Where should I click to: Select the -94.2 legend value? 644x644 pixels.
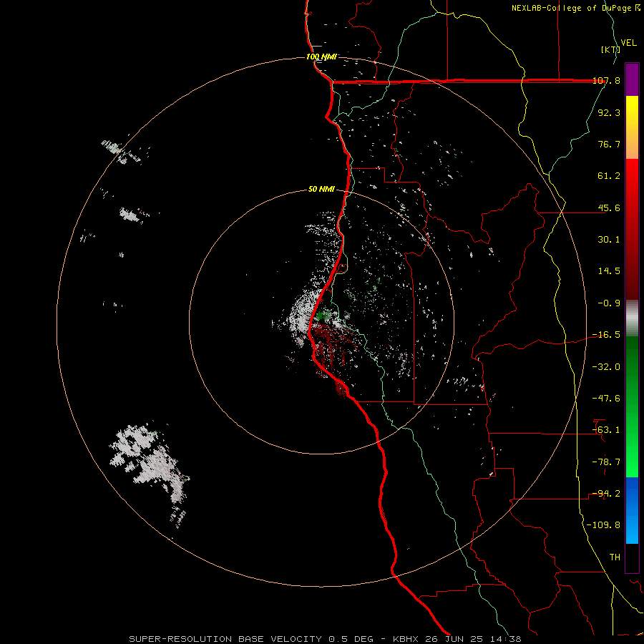point(606,494)
